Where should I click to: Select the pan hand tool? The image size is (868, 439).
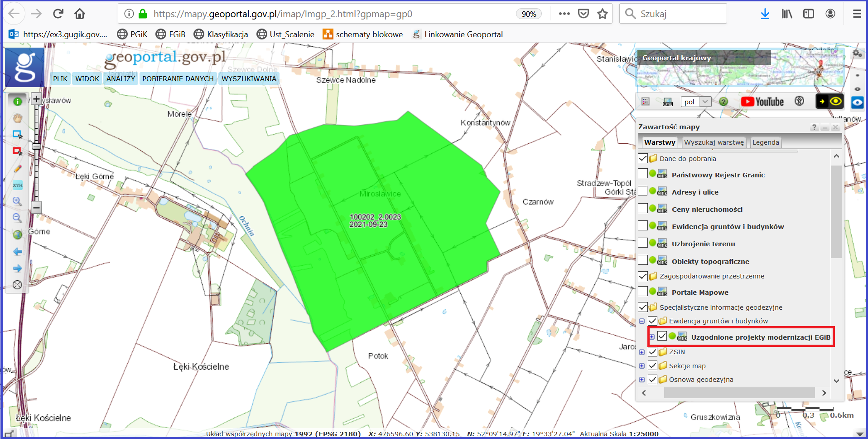17,118
